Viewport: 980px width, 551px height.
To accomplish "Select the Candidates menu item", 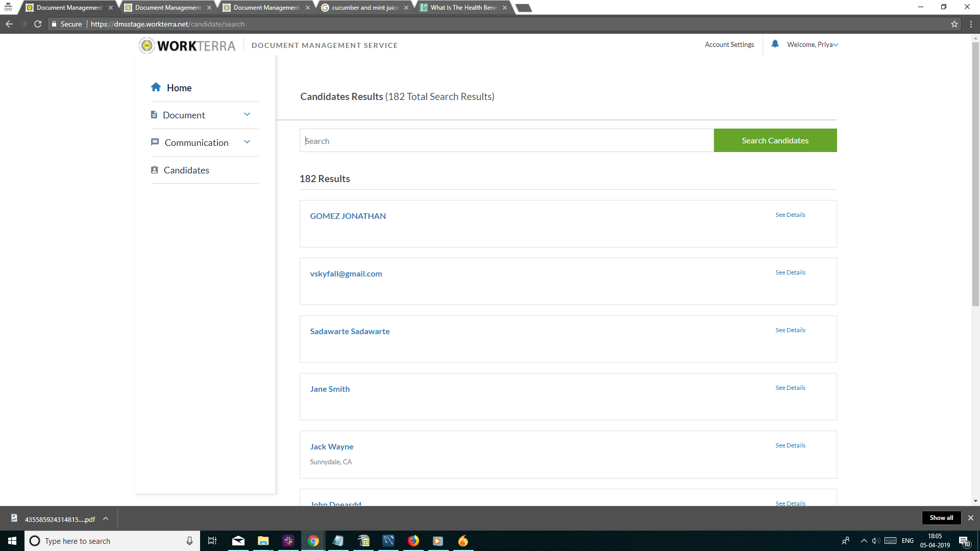I will tap(186, 170).
